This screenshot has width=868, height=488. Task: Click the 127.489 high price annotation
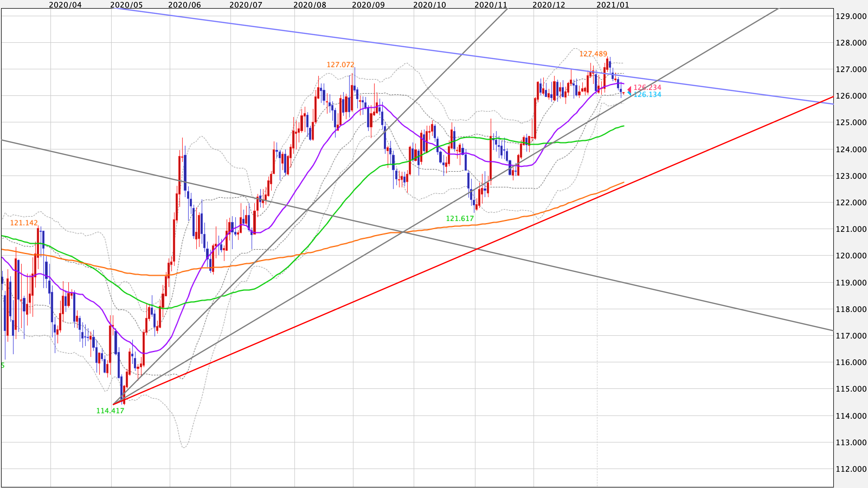coord(593,54)
